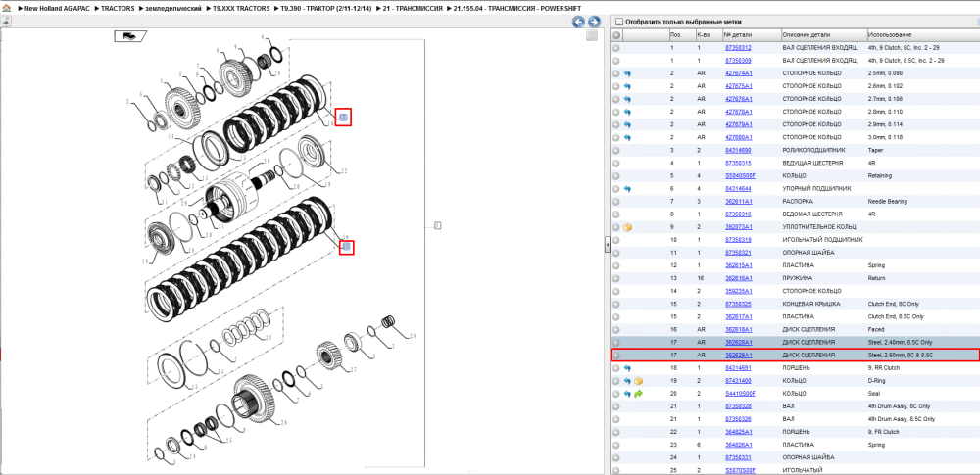Open part number link S5040500F
980x475 pixels.
point(741,175)
